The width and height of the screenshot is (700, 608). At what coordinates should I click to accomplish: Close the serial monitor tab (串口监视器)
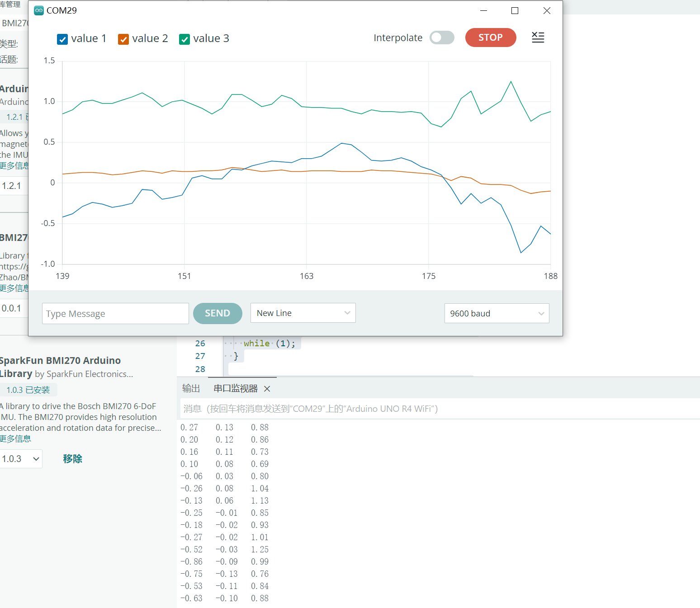tap(267, 389)
